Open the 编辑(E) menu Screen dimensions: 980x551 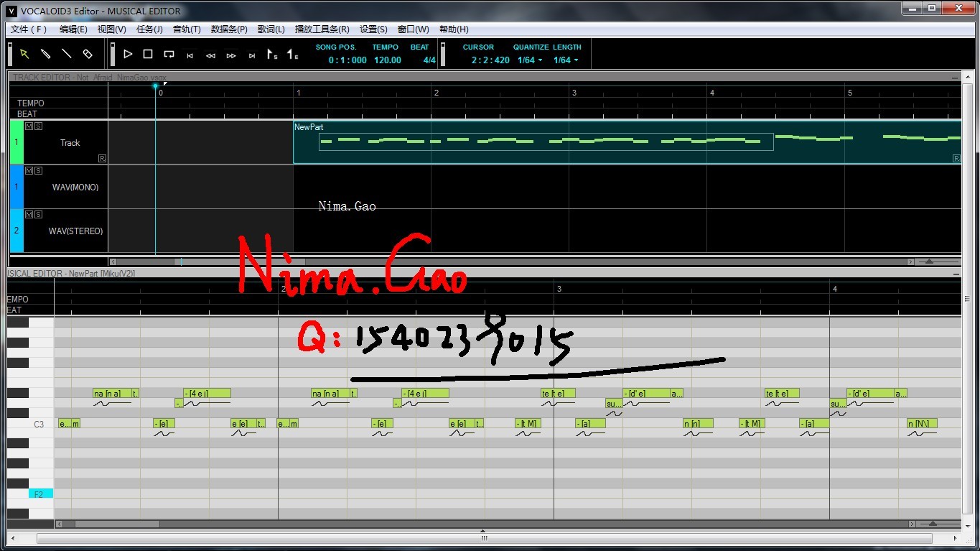pyautogui.click(x=73, y=29)
